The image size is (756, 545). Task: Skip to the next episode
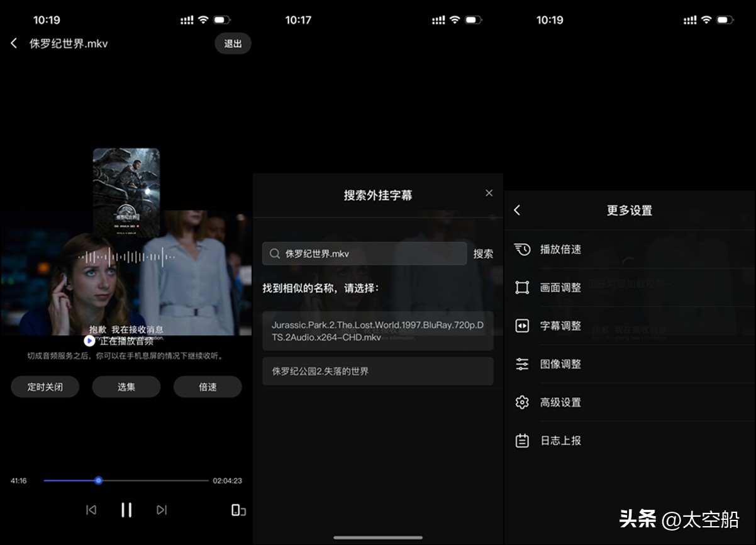pos(161,510)
